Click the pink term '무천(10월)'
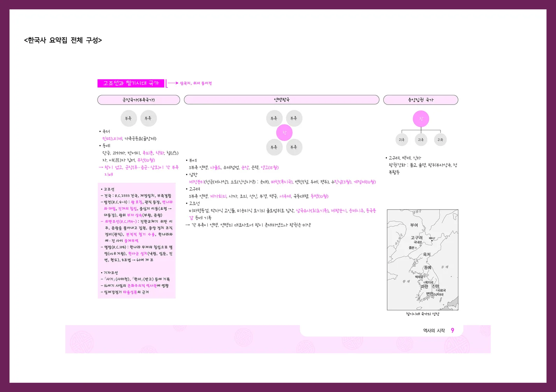This screenshot has width=556, height=392. [x=146, y=160]
